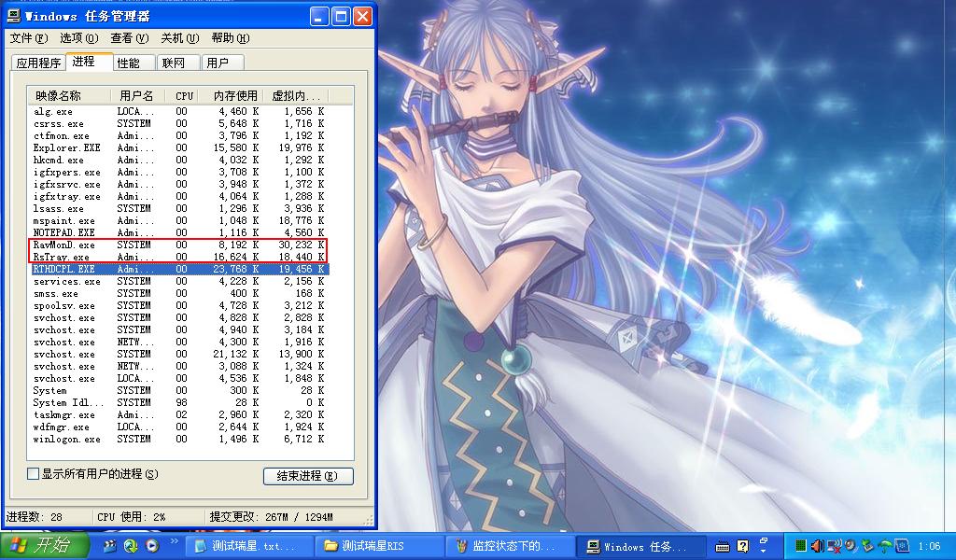Viewport: 956px width, 560px height.
Task: Select the highlighted RTHDCPL.EXE row
Action: (180, 270)
